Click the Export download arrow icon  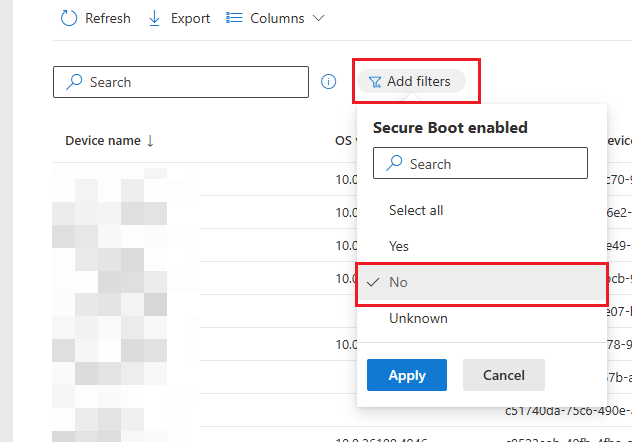155,18
